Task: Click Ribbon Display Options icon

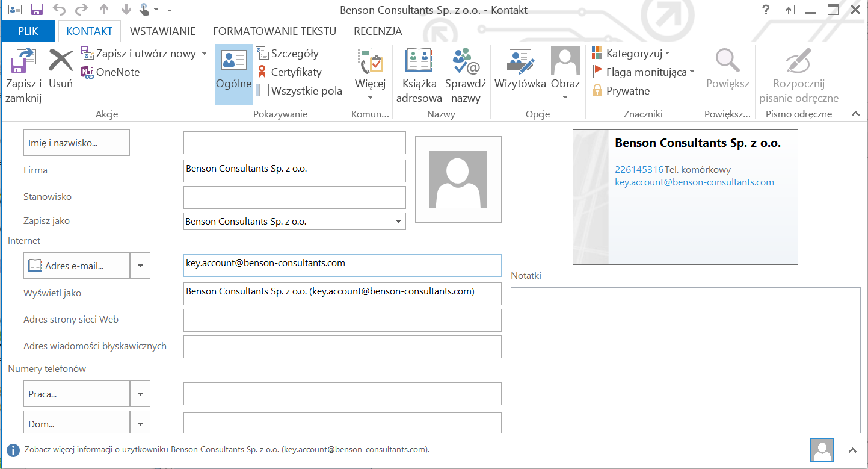Action: pyautogui.click(x=789, y=10)
